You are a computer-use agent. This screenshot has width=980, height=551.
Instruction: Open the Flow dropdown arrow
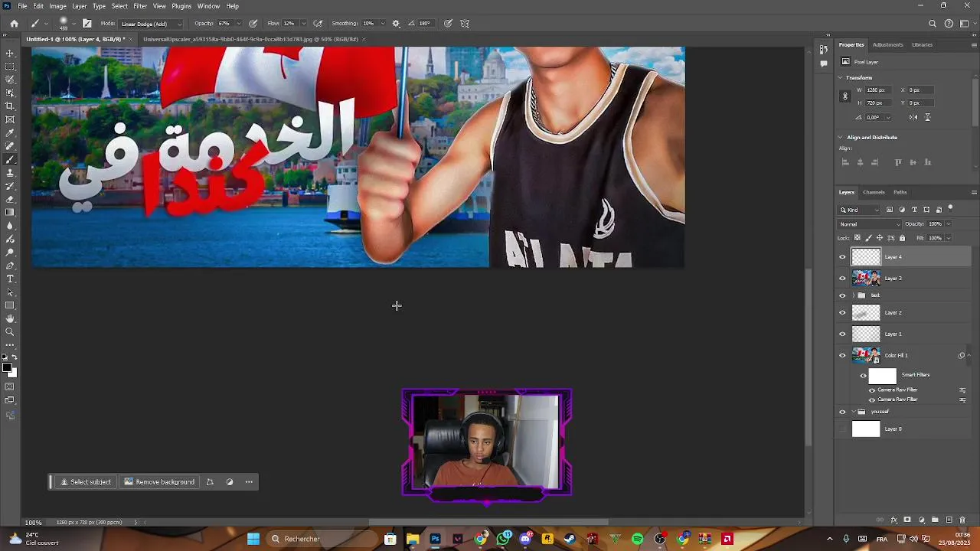[x=303, y=24]
